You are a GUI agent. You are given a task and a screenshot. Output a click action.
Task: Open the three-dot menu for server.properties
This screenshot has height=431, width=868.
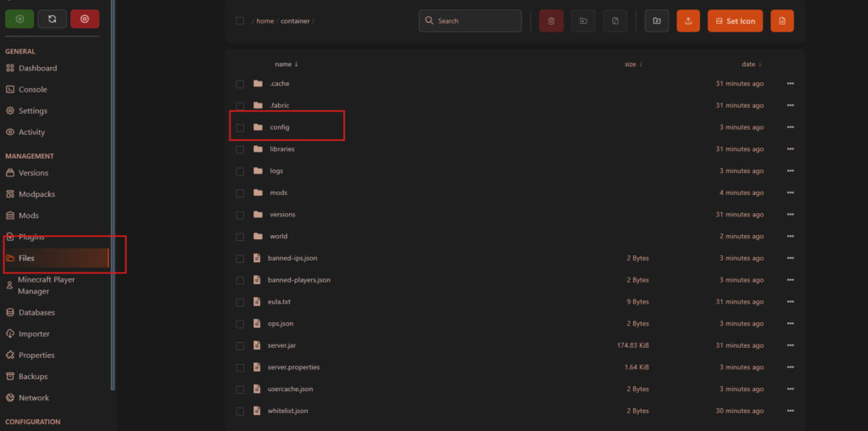click(790, 367)
